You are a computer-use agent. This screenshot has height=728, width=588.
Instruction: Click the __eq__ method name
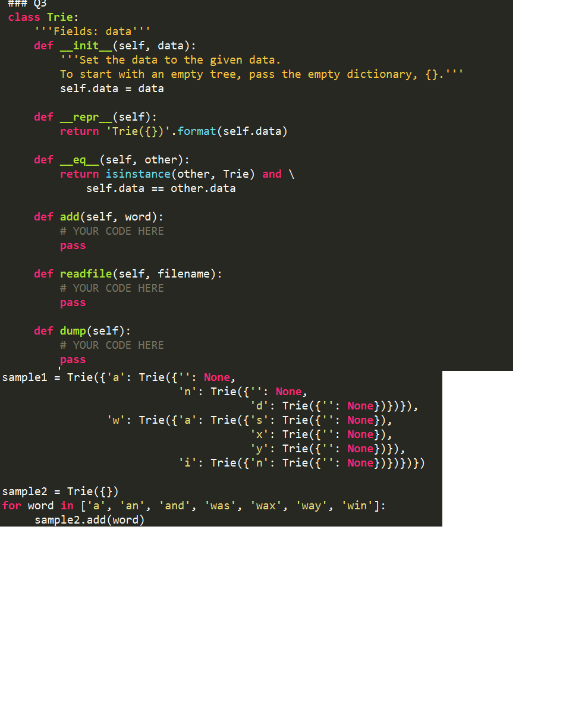80,159
